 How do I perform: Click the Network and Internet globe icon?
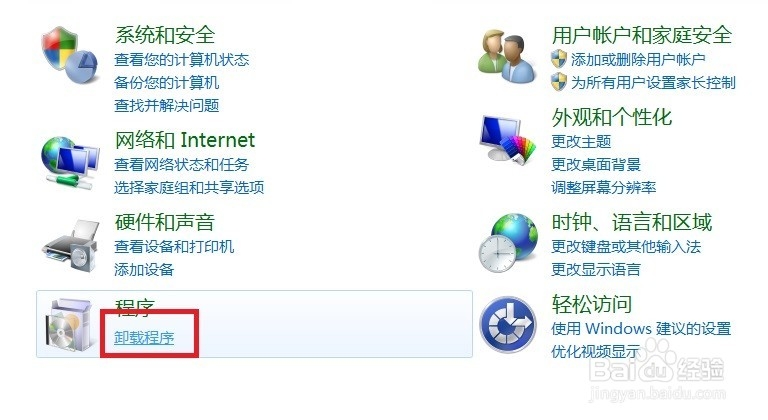(70, 163)
